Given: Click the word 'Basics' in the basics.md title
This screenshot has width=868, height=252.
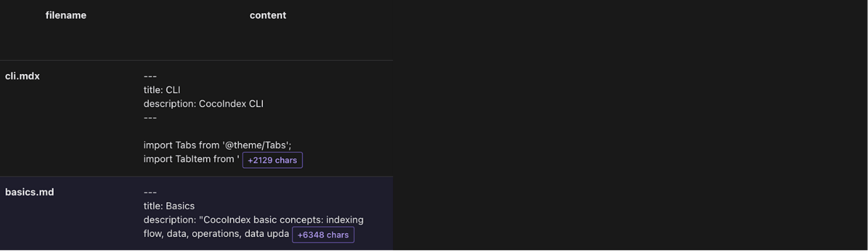Looking at the screenshot, I should tap(180, 206).
